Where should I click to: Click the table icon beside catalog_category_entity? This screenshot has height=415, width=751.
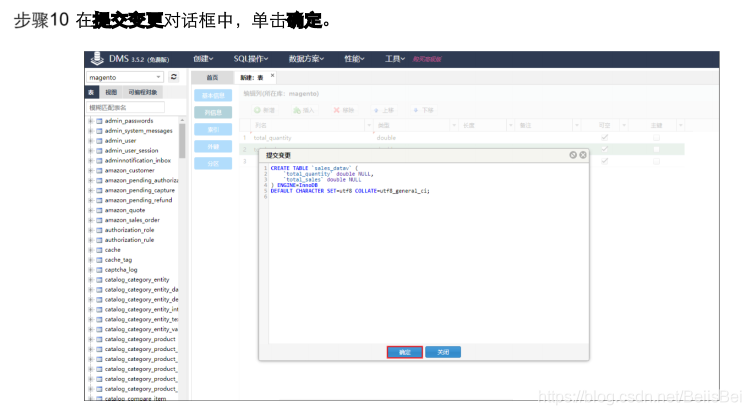point(100,280)
